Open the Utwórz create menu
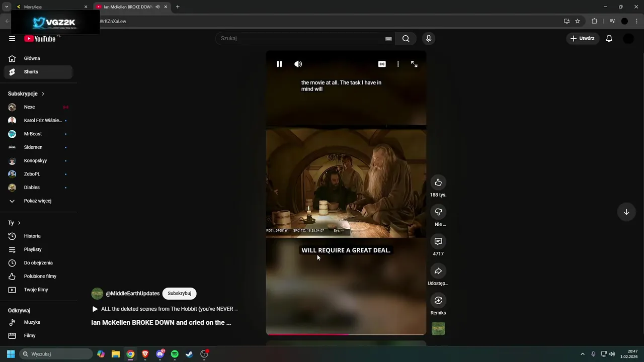Screen dimensions: 644x362 tap(582, 39)
